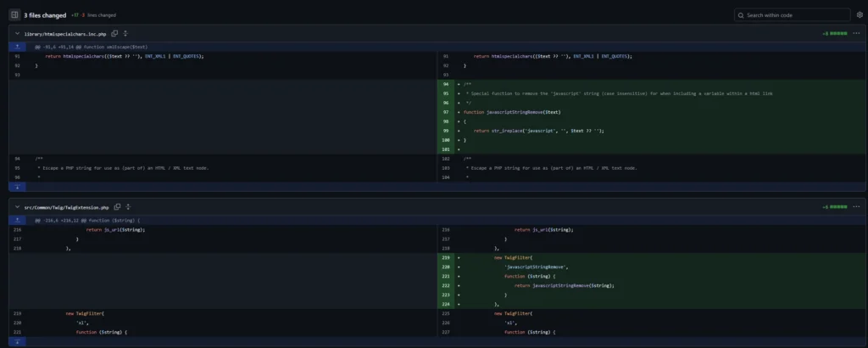Select left-side line number 218
The width and height of the screenshot is (868, 348).
[17, 248]
